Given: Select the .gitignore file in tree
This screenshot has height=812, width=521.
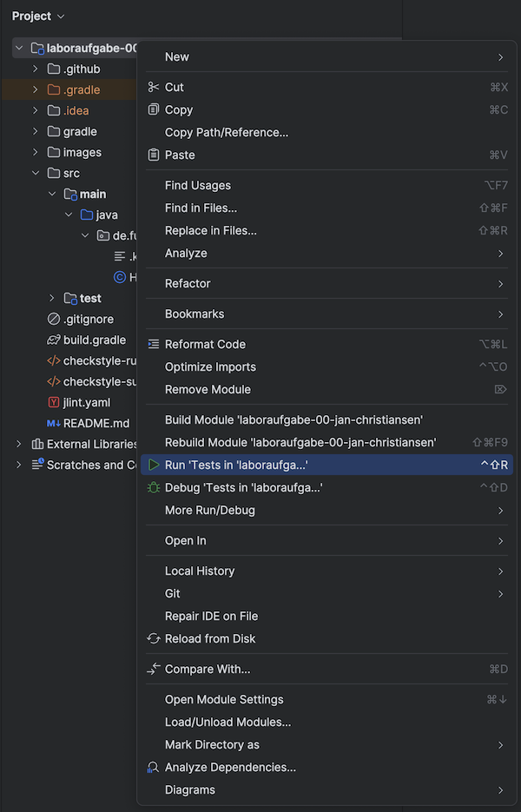Looking at the screenshot, I should pyautogui.click(x=88, y=320).
